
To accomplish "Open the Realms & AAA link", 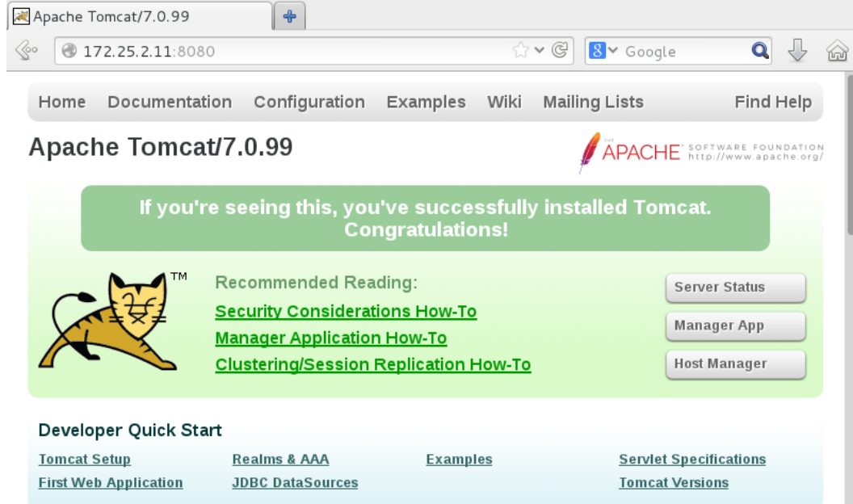I will click(281, 460).
